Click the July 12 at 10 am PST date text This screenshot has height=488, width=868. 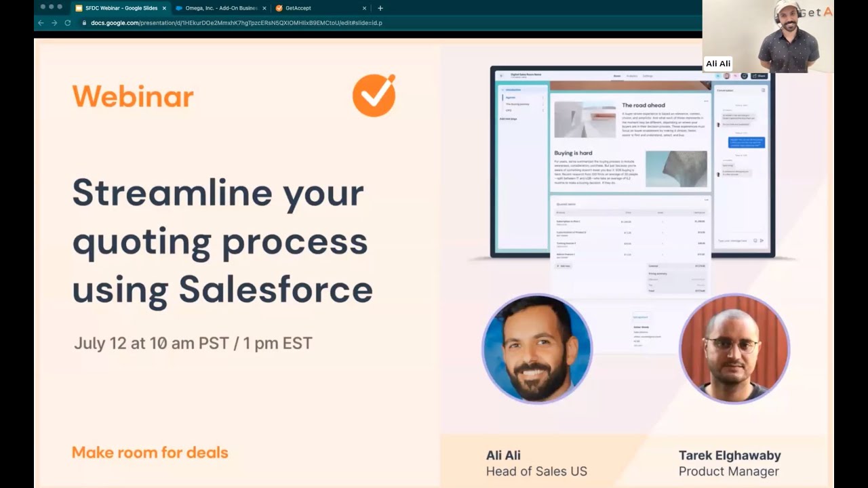[193, 343]
